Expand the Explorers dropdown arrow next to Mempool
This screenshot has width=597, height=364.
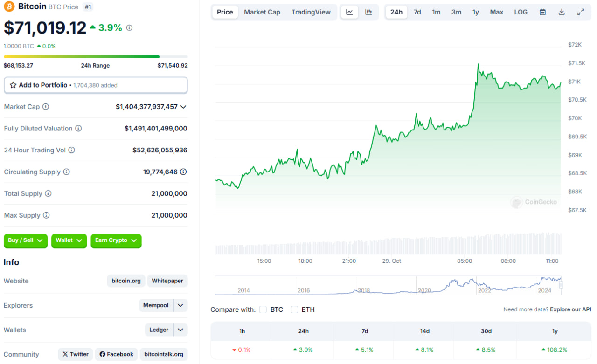180,305
